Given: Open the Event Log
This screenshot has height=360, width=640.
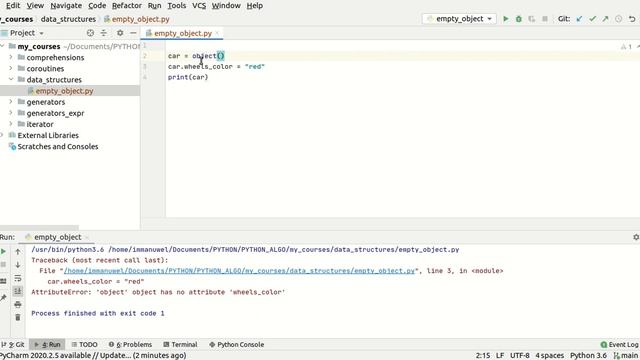Looking at the screenshot, I should pyautogui.click(x=620, y=344).
